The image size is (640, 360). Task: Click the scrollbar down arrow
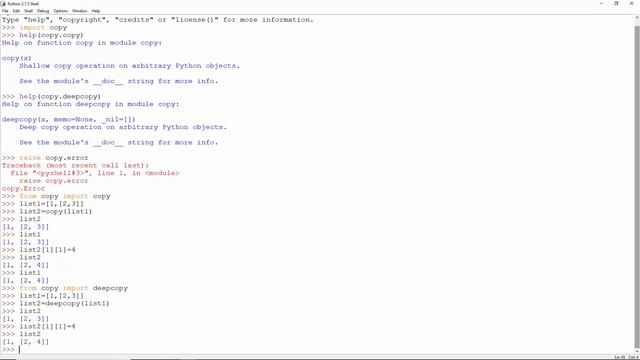point(637,351)
